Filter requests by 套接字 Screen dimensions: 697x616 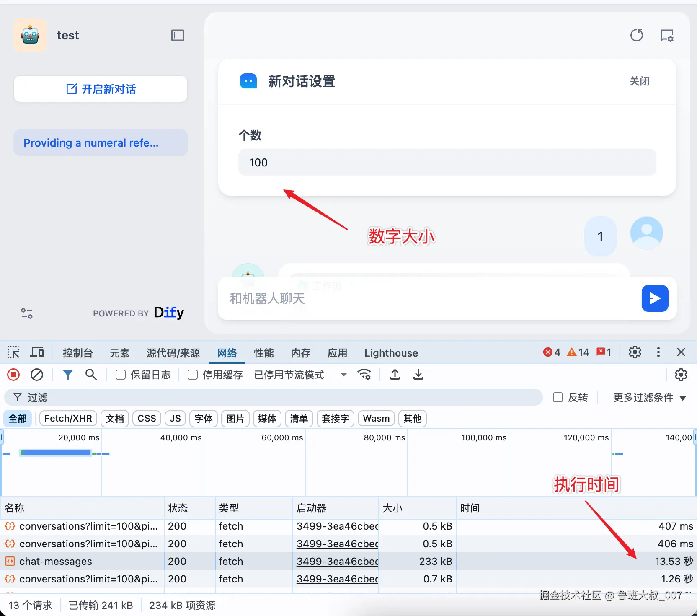point(336,419)
